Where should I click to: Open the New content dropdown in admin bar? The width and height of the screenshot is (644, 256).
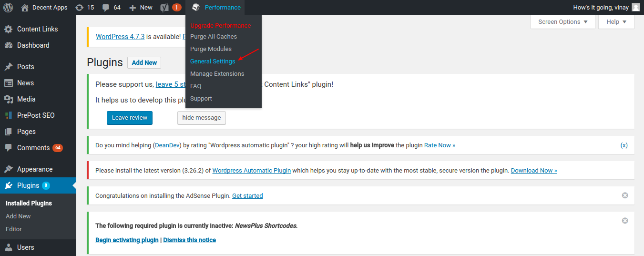click(x=141, y=8)
